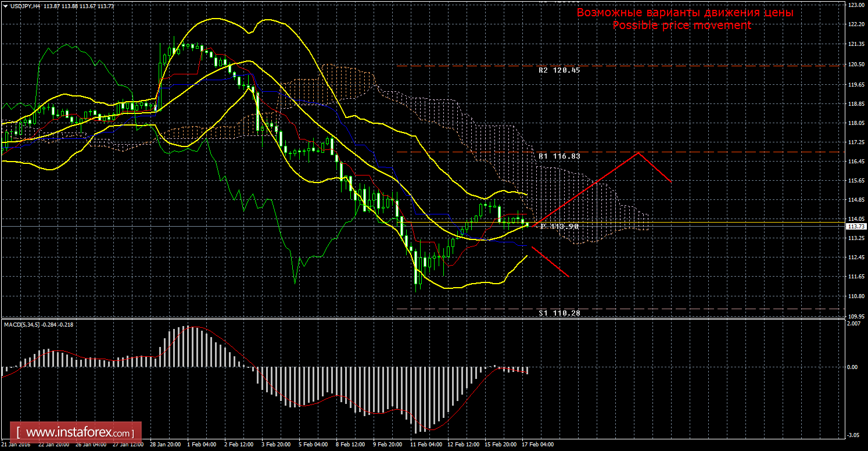Click the 12 Feb 12:00 time label

click(463, 445)
